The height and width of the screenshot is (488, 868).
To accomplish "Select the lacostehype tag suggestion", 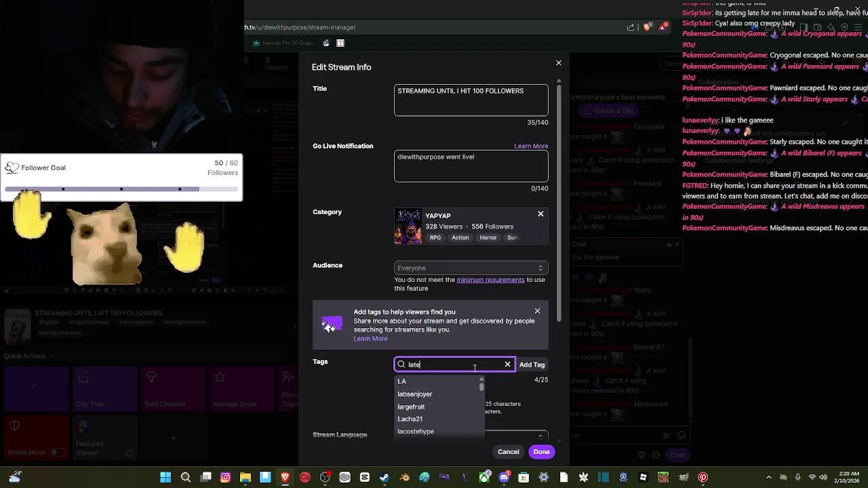I will 437,431.
